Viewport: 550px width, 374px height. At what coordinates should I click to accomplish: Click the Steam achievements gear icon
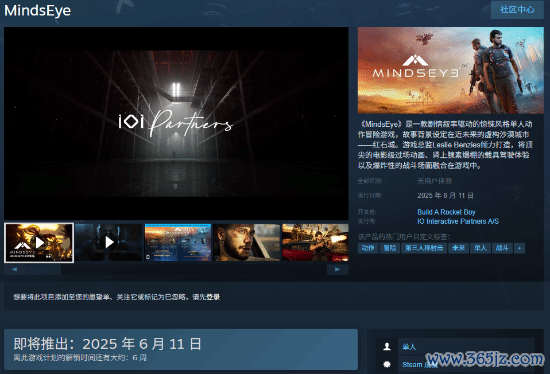[387, 364]
